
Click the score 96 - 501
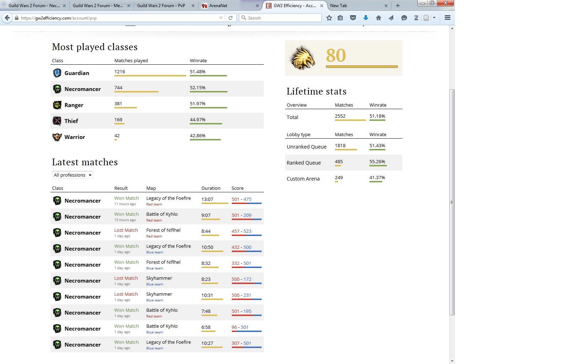coord(240,327)
